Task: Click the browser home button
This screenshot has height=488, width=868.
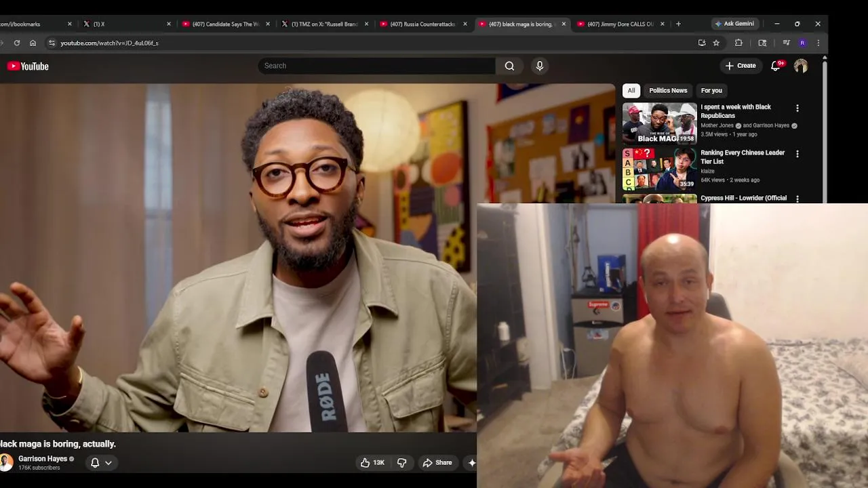Action: point(33,43)
